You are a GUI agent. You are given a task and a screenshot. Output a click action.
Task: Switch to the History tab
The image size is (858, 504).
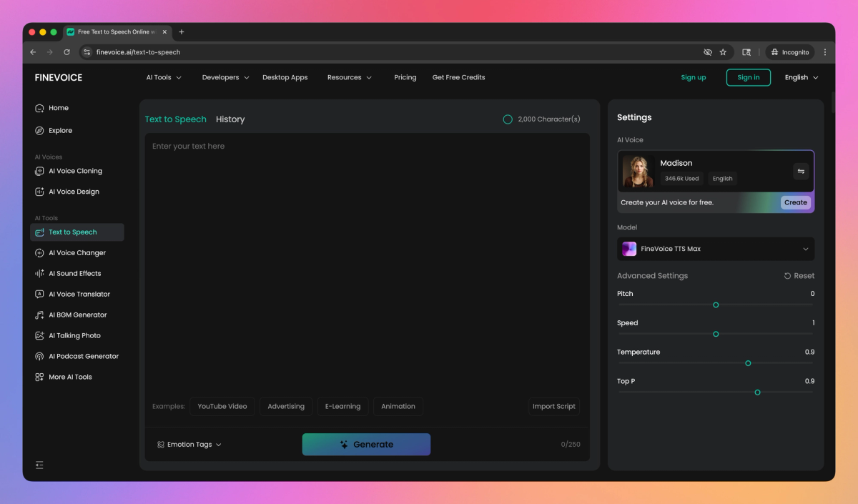pos(230,119)
